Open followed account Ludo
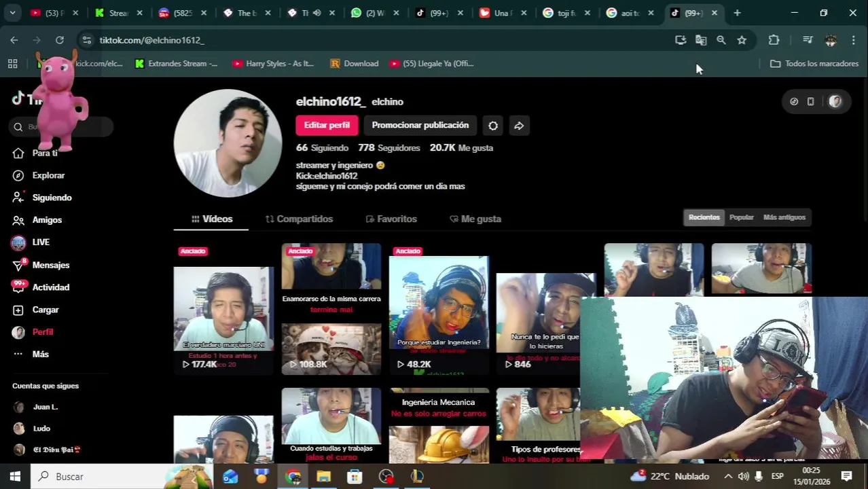Image resolution: width=868 pixels, height=489 pixels. tap(41, 429)
